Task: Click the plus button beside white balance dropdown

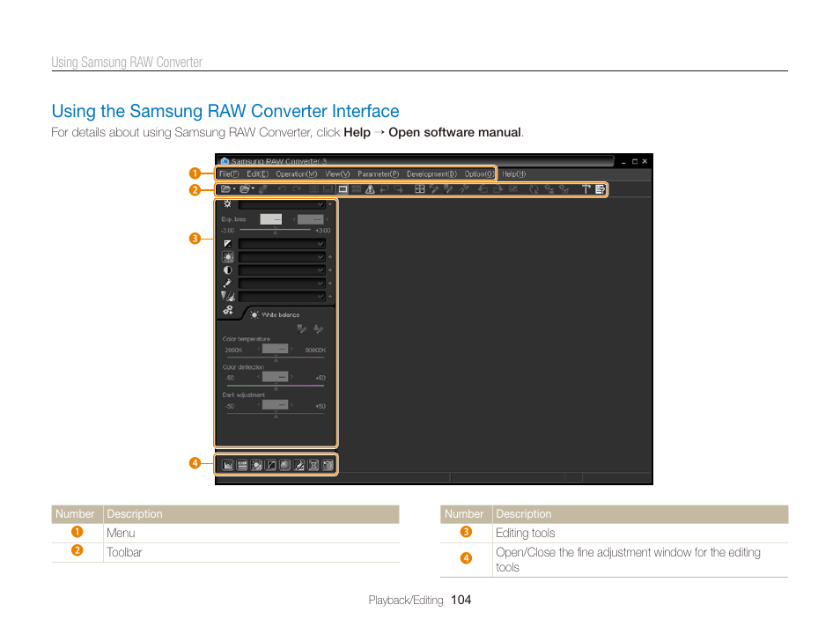Action: 330,257
